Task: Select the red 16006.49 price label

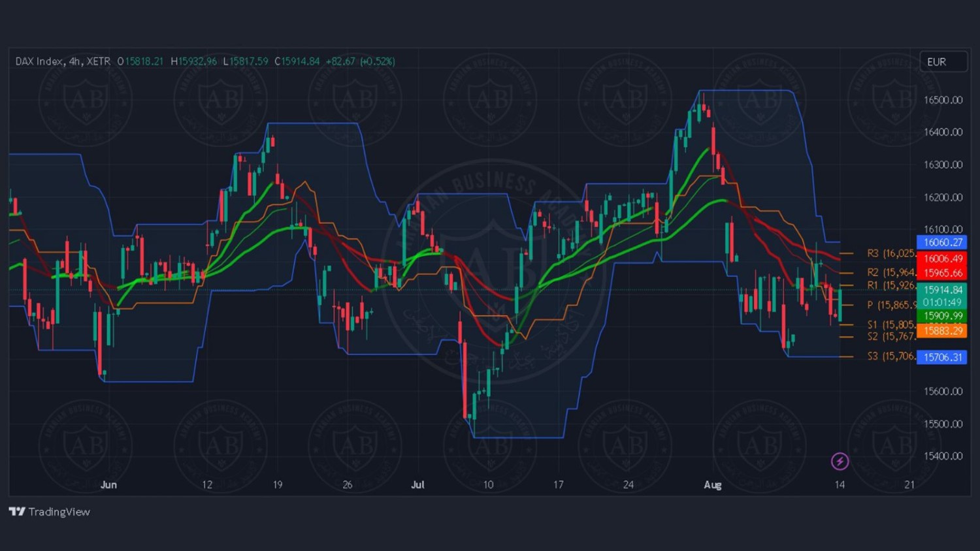Action: (x=942, y=259)
